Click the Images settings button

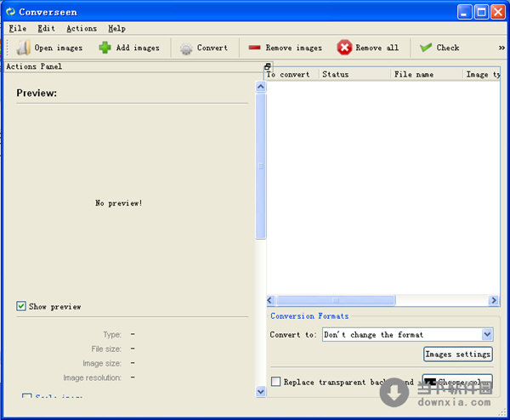(458, 354)
